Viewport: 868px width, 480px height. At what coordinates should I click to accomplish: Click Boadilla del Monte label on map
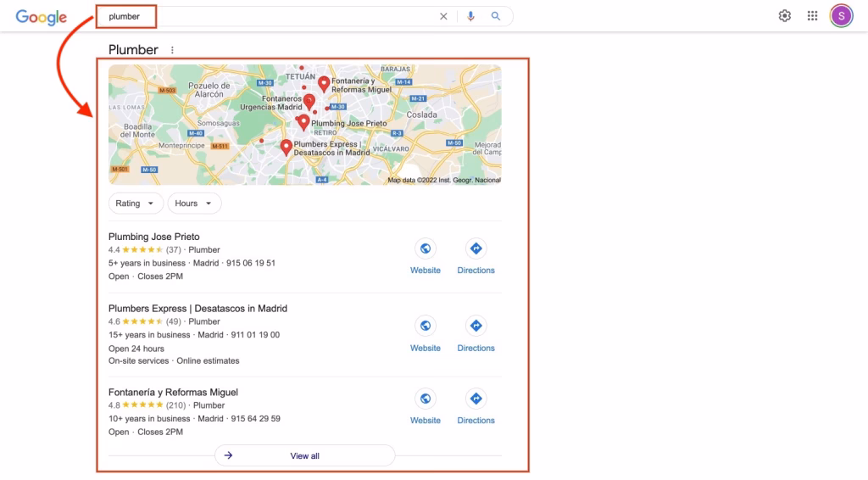point(138,131)
